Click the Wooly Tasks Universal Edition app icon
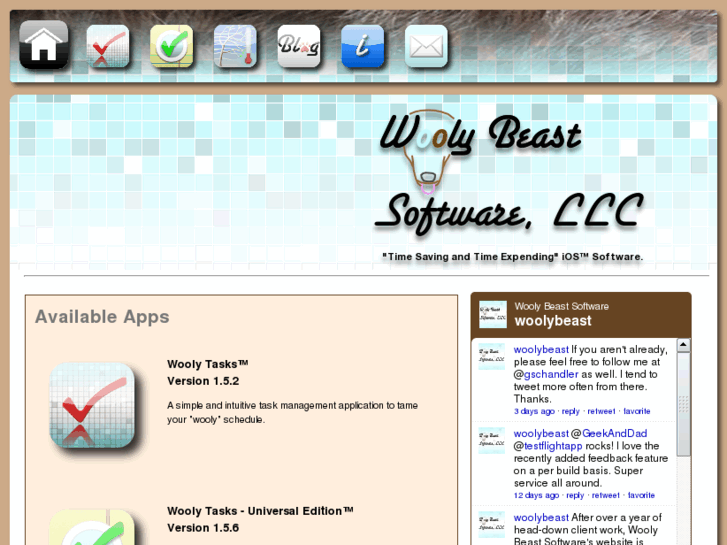 92,527
